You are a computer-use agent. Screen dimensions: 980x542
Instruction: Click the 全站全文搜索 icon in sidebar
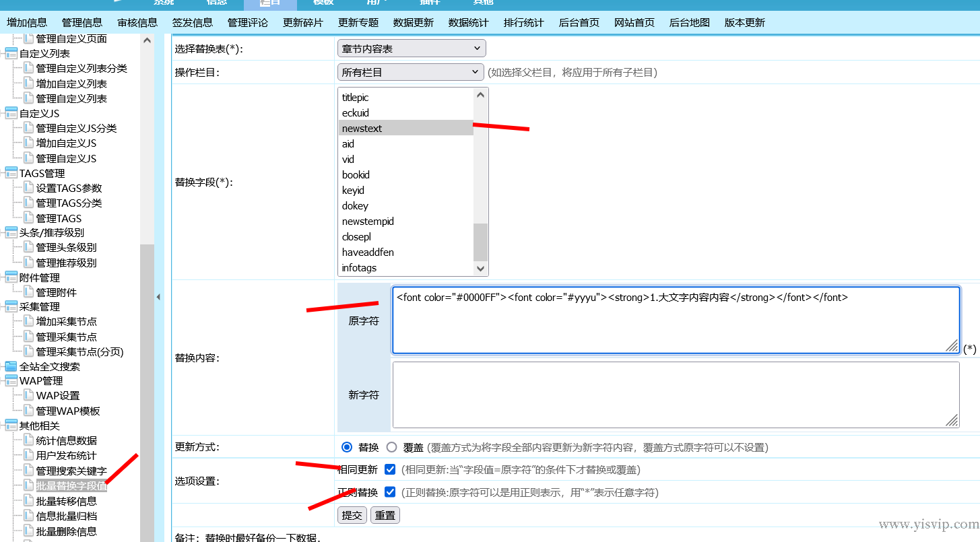(12, 366)
